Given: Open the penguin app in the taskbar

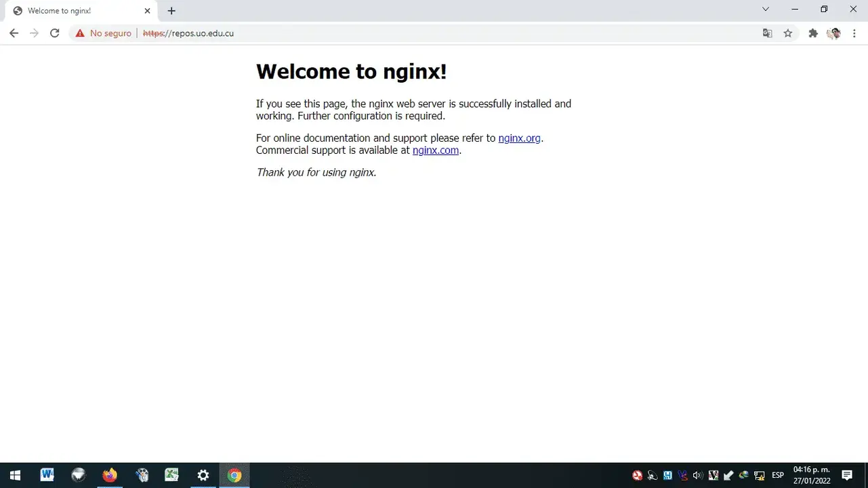Looking at the screenshot, I should tap(141, 475).
